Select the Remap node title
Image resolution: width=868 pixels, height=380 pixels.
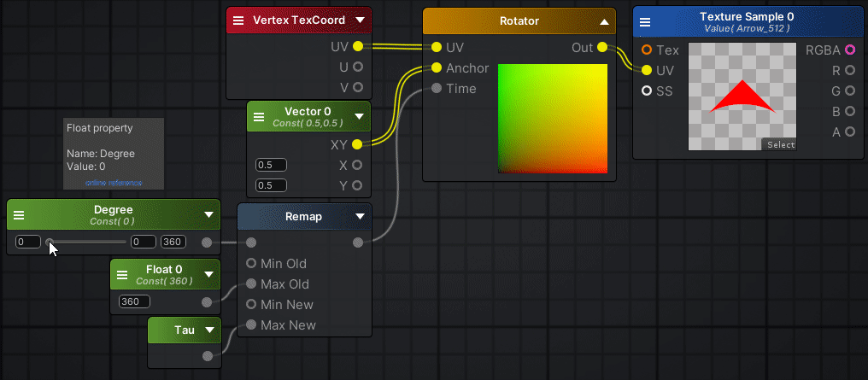tap(303, 216)
